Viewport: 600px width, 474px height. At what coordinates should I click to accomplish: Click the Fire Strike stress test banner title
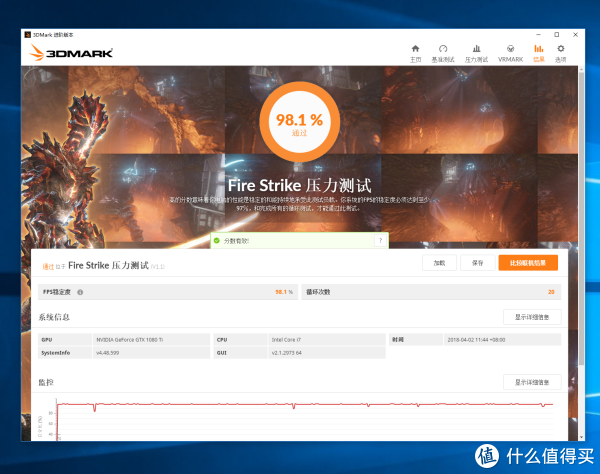click(300, 186)
